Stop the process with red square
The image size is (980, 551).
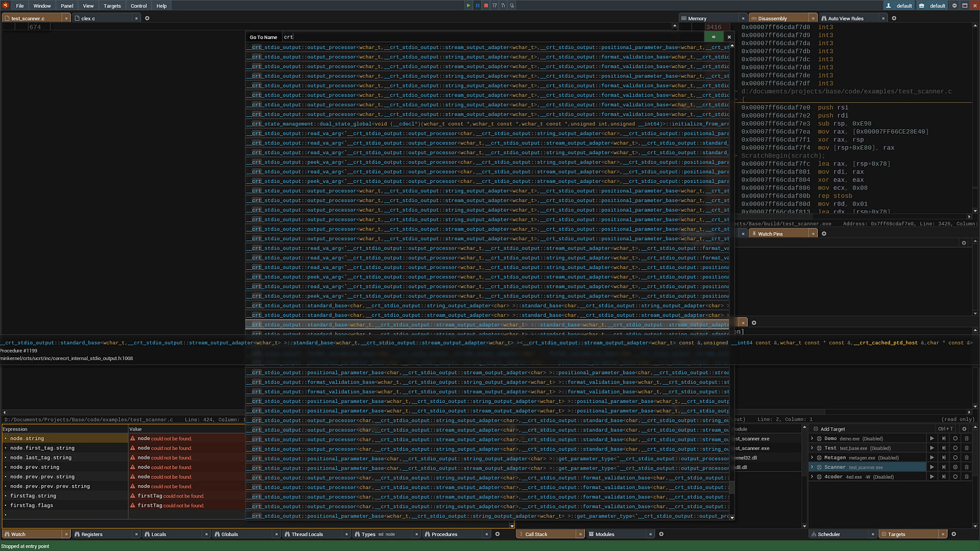coord(486,5)
